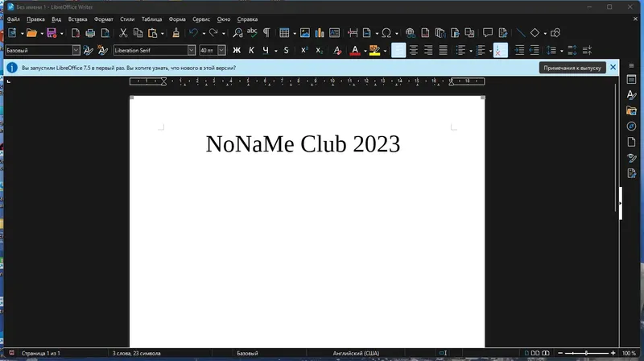Open sidebar Navigator compass icon
The image size is (644, 361).
click(x=631, y=127)
